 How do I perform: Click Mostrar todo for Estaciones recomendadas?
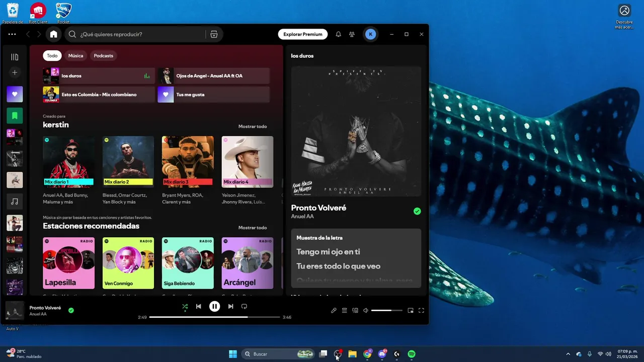click(253, 228)
